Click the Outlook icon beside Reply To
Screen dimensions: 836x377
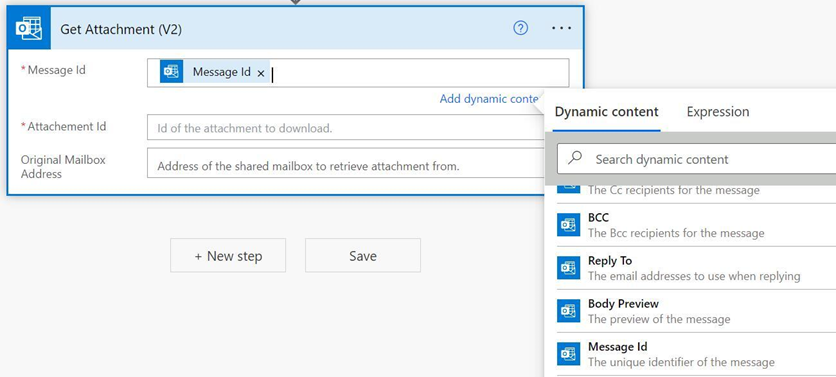click(568, 268)
